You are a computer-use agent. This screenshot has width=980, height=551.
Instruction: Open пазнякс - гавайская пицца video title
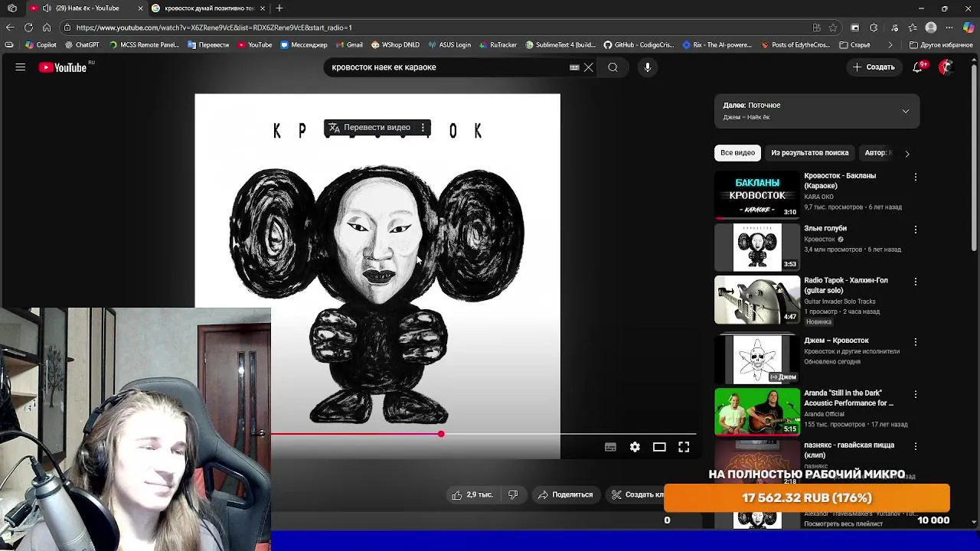coord(849,450)
